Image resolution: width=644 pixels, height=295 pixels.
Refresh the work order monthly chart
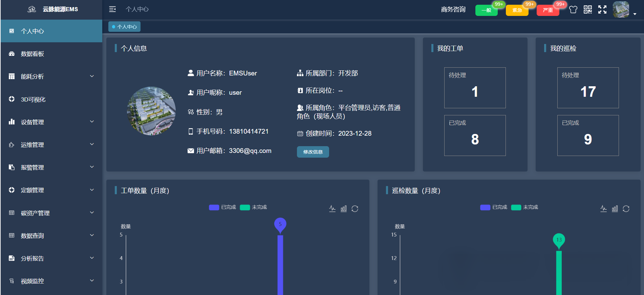click(x=355, y=209)
